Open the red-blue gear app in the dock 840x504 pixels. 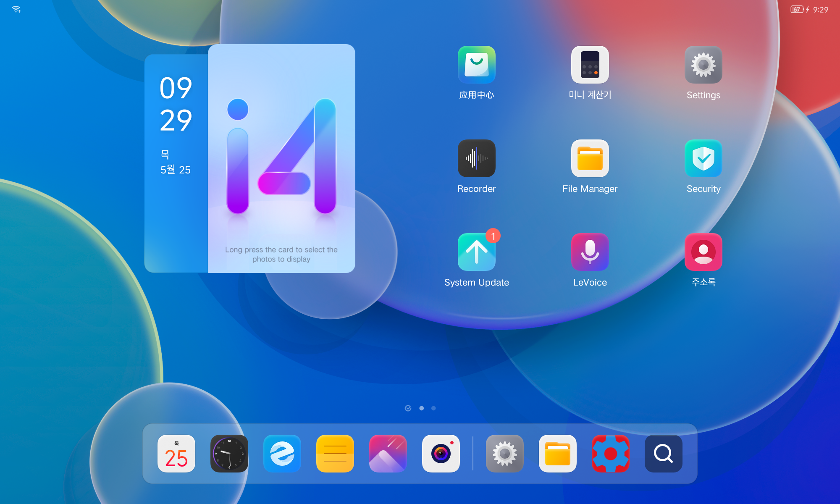point(611,454)
